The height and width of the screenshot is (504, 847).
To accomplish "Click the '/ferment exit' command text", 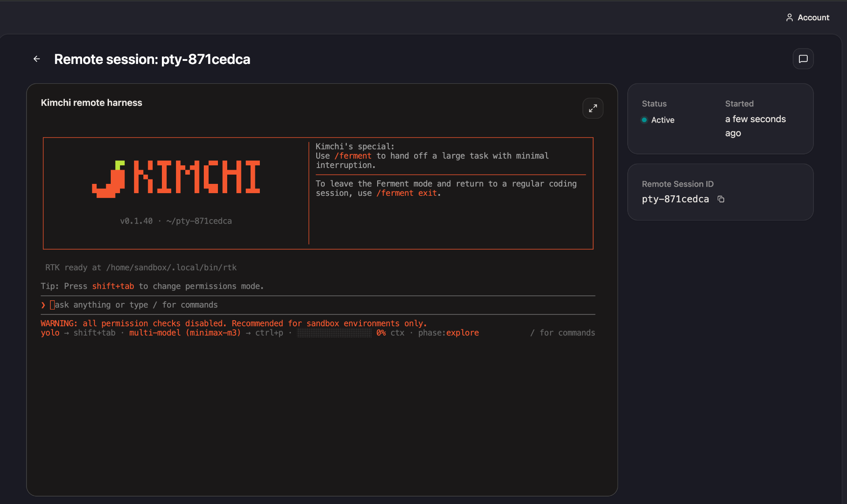I will click(x=406, y=193).
